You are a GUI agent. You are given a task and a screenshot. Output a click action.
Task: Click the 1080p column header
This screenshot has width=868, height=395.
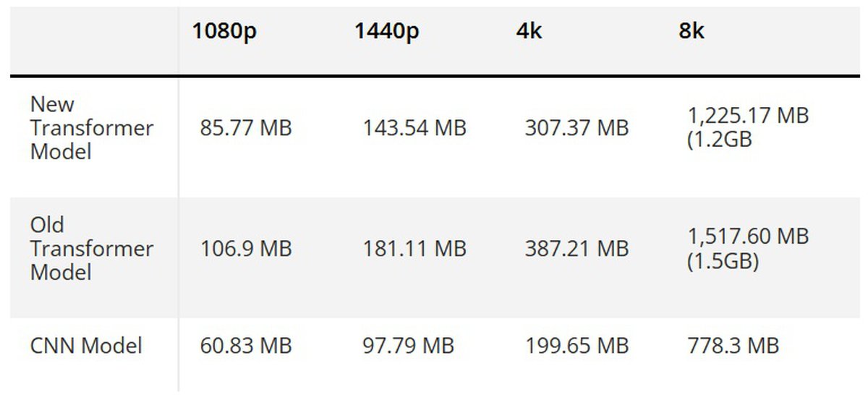(x=225, y=33)
